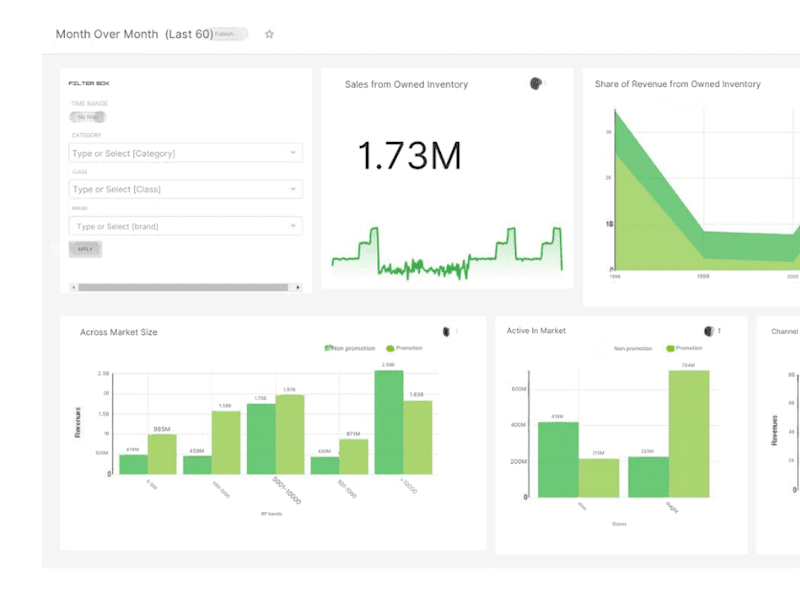This screenshot has height=600, width=800.
Task: Click the Share of Revenue from Owned Inventory title
Action: click(678, 84)
